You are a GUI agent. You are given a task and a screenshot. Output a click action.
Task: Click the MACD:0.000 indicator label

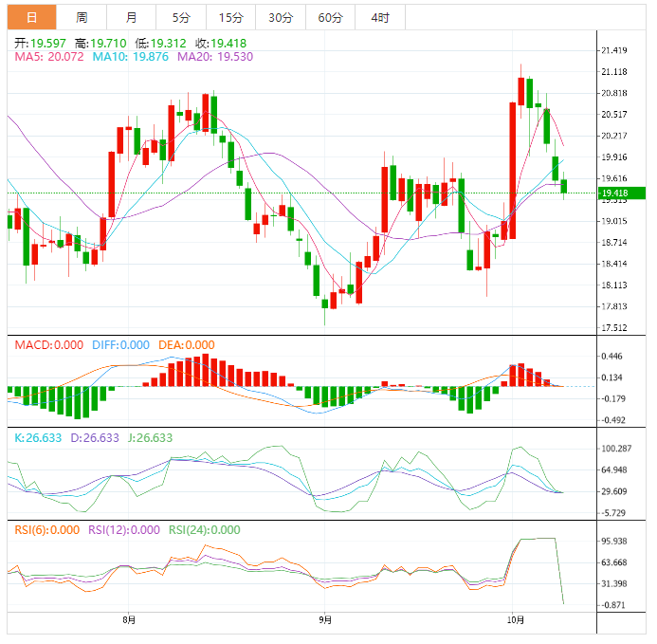49,345
